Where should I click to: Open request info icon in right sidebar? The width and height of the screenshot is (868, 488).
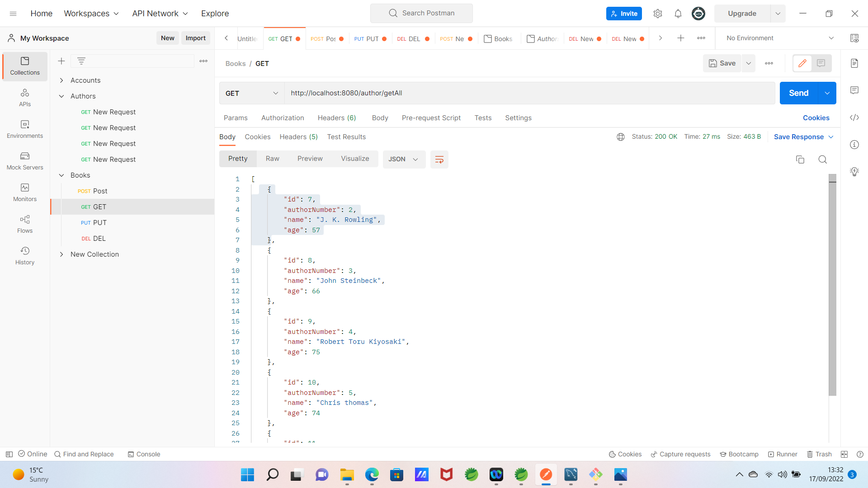pos(854,145)
